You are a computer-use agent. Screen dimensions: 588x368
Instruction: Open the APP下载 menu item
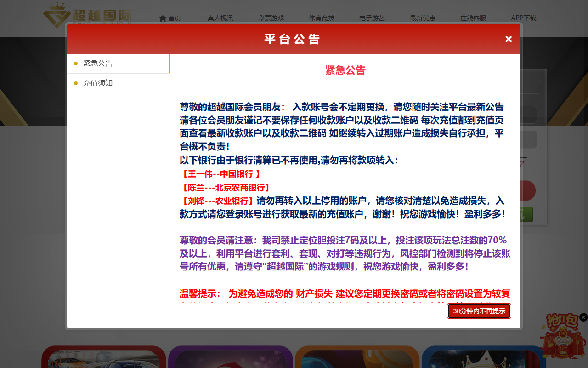(x=524, y=18)
